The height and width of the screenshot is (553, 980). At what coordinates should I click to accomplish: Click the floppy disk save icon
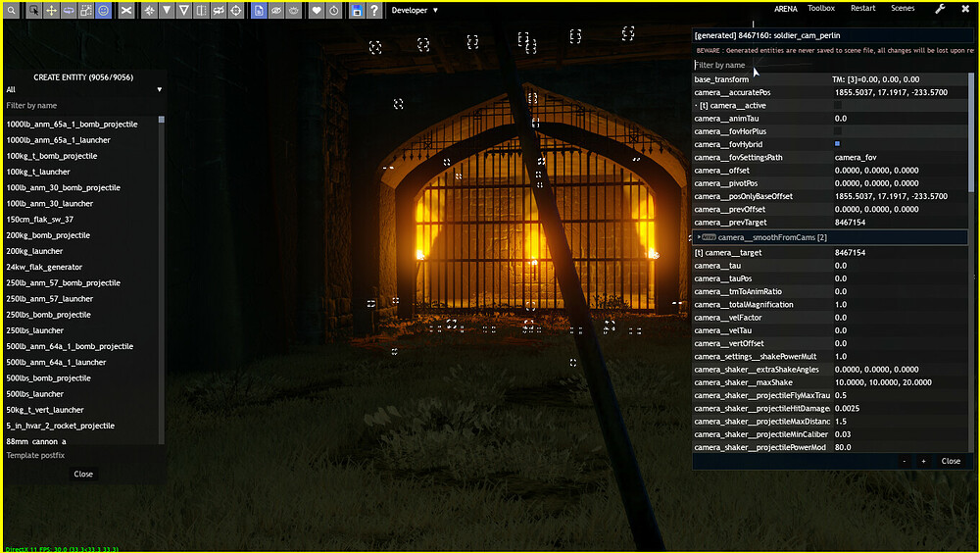(357, 10)
